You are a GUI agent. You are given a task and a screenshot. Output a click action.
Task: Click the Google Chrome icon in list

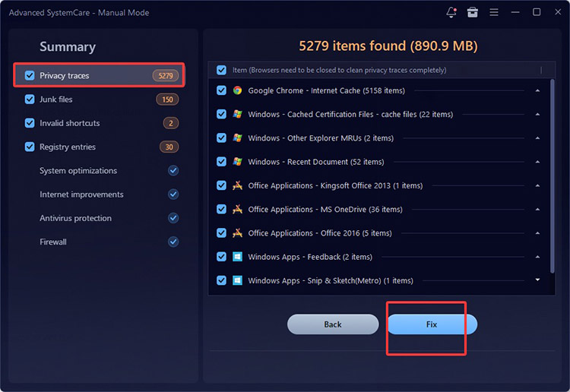click(x=237, y=90)
